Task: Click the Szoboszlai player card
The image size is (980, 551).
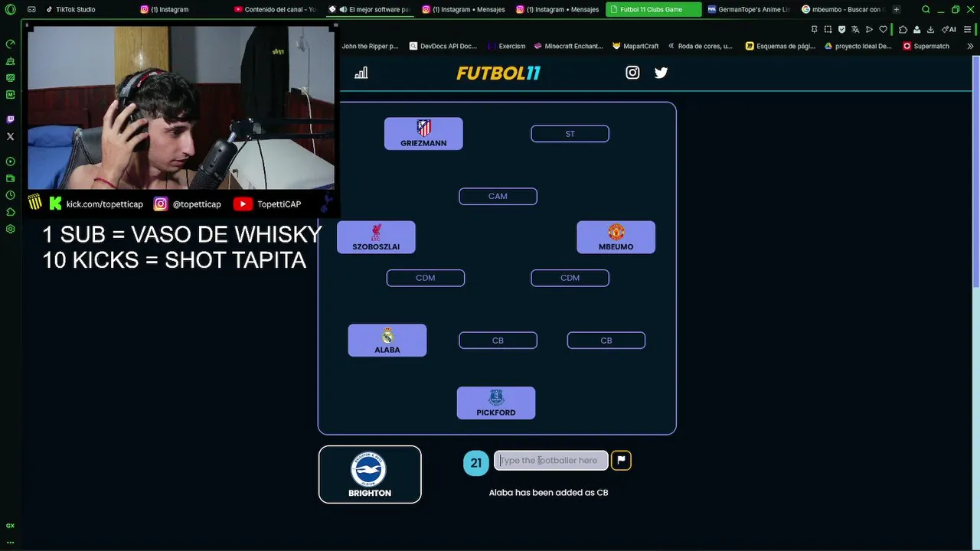Action: point(376,237)
